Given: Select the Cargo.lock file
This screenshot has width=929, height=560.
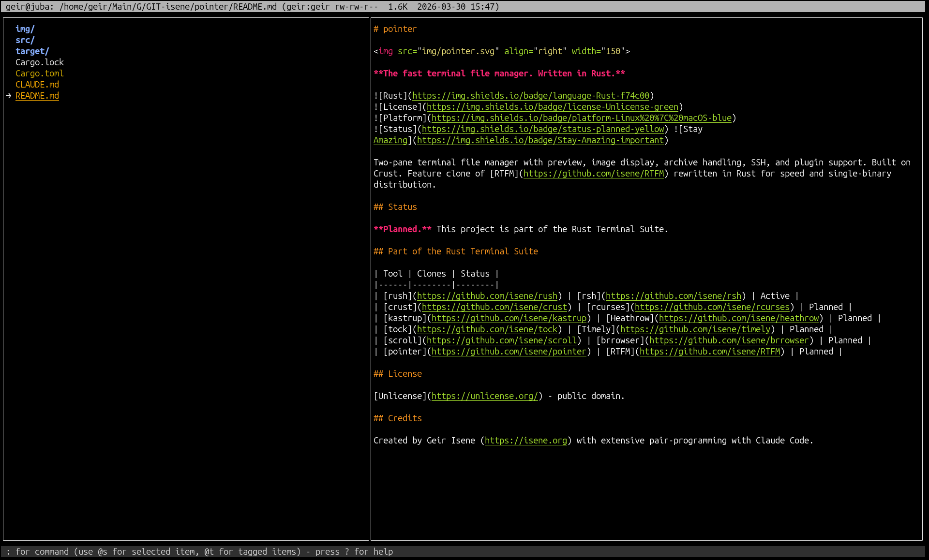Looking at the screenshot, I should coord(40,62).
